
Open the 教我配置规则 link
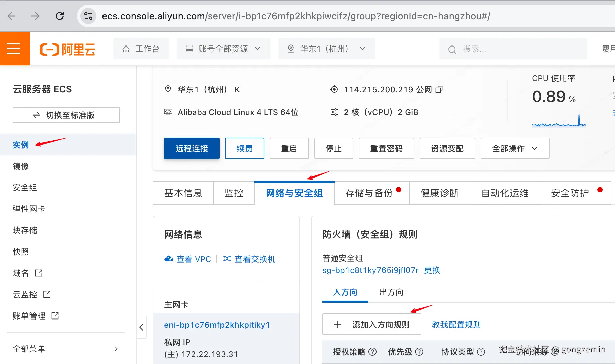pos(456,324)
